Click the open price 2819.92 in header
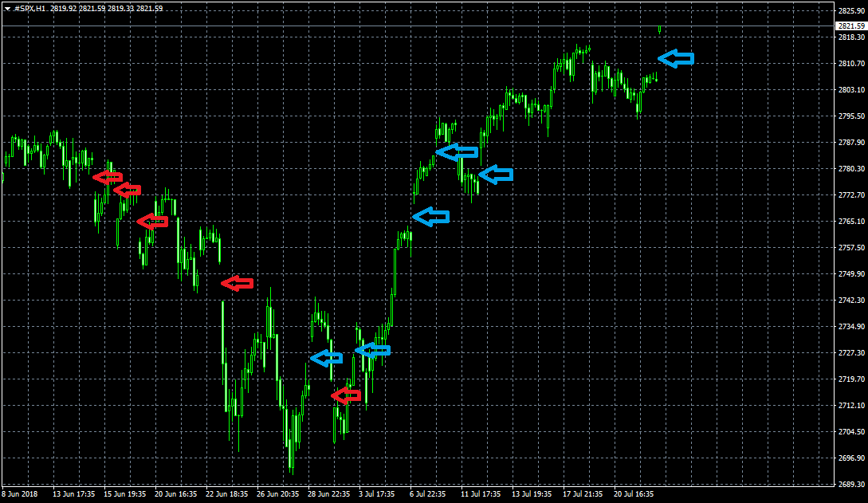Screen dimensions: 868x503 [x=62, y=9]
